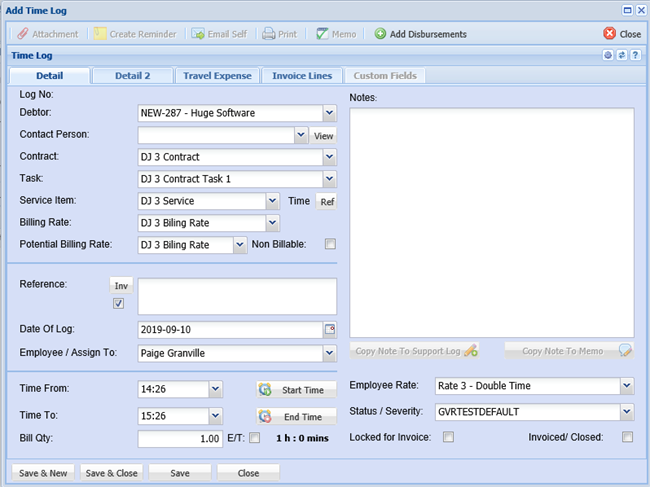Open the Employee Rate dropdown
This screenshot has height=487, width=650.
click(x=626, y=385)
